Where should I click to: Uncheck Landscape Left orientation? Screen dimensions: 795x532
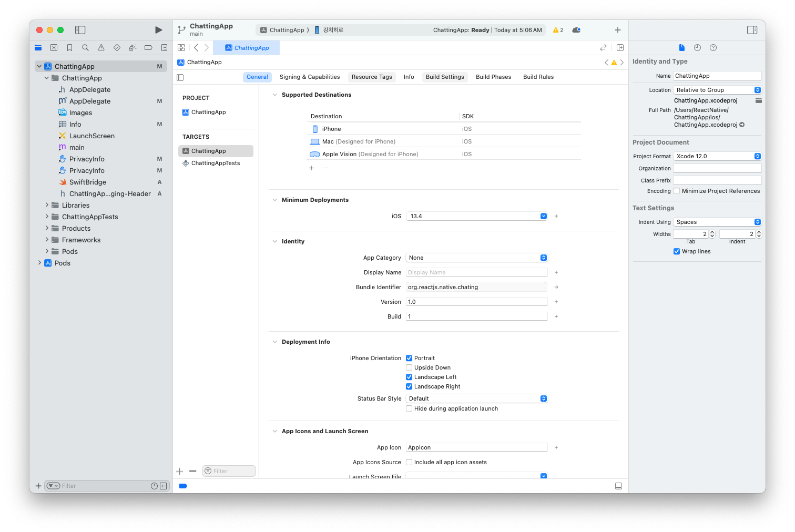click(409, 377)
